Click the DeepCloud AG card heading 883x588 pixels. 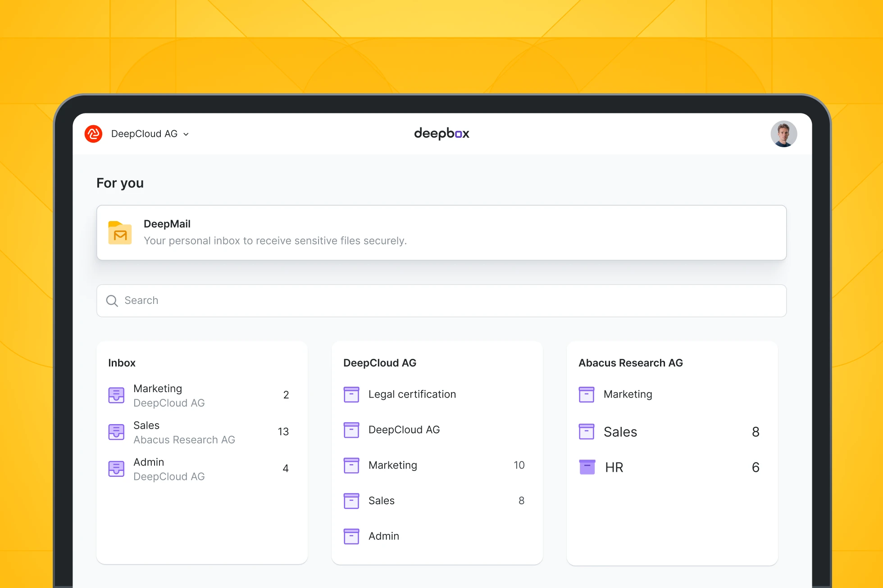[380, 363]
